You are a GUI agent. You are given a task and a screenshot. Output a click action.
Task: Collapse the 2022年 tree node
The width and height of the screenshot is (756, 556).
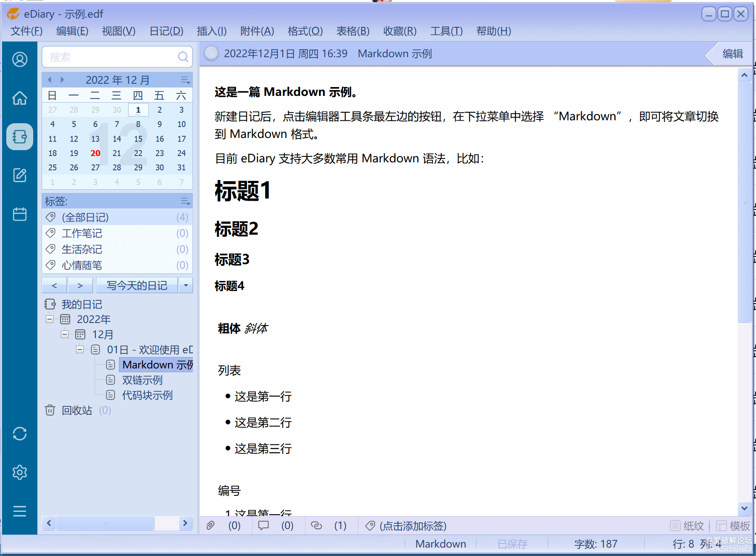(50, 319)
